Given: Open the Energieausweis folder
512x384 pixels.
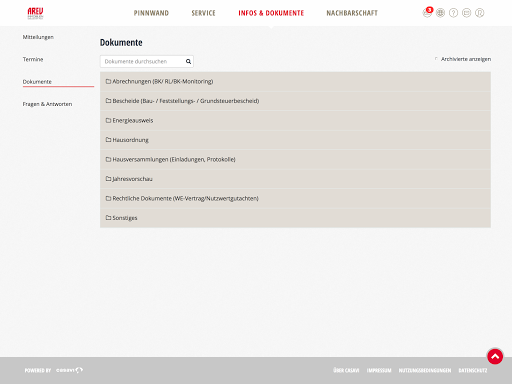Looking at the screenshot, I should click(x=295, y=120).
